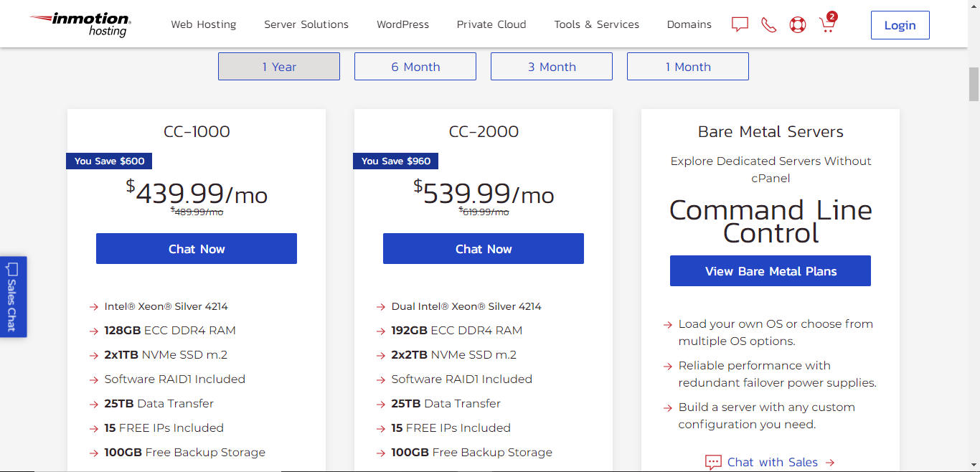Click 'Software RAID1 Included' under CC-1000

tap(174, 379)
